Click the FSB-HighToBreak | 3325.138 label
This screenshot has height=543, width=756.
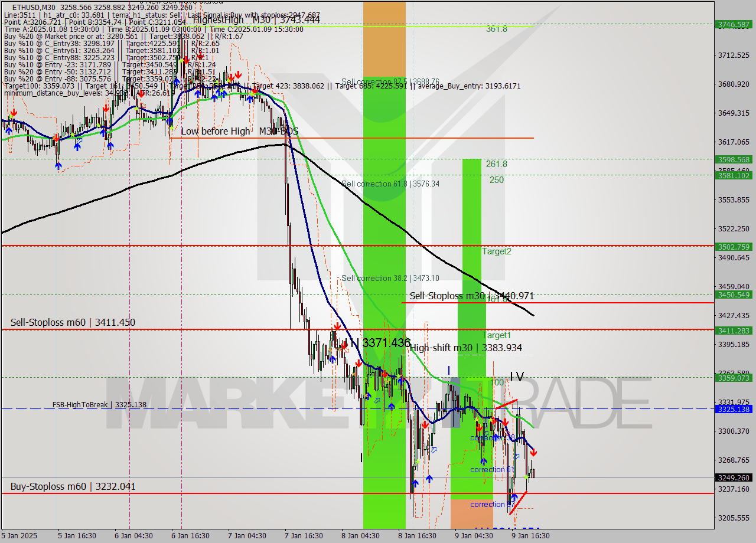coord(99,405)
